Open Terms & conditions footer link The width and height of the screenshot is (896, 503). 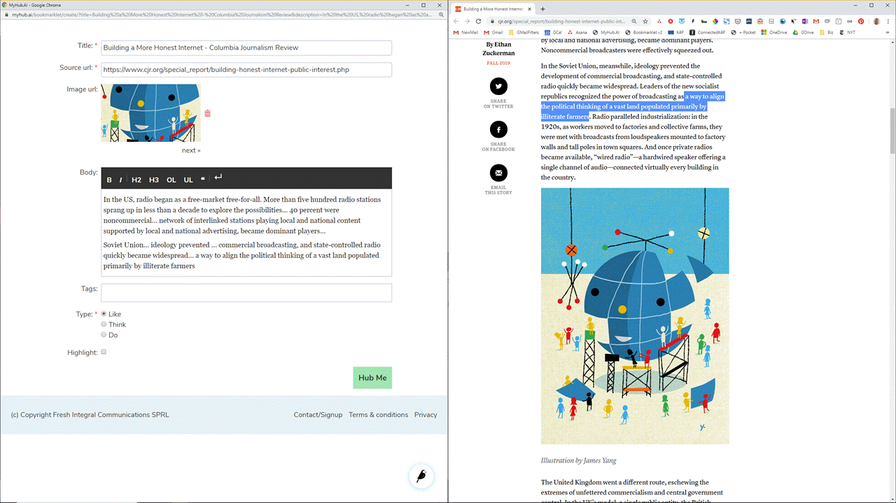[x=378, y=415]
